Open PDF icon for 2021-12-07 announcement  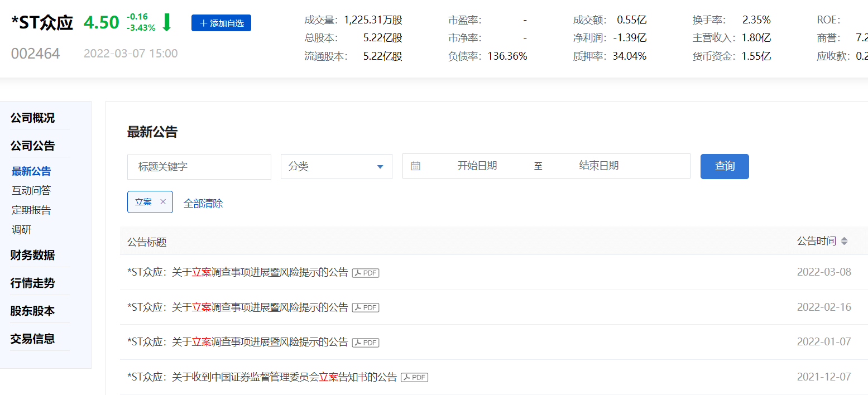(x=415, y=377)
